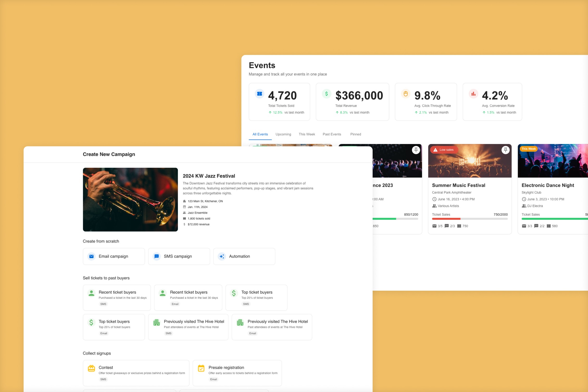Click the Electronic Dance Night ticket sales progress bar
This screenshot has width=588, height=392.
point(555,219)
